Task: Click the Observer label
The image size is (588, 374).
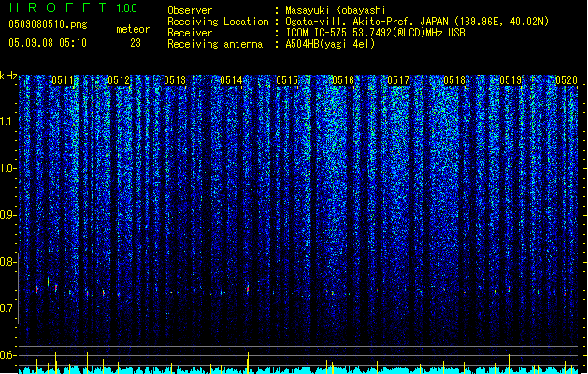Action: tap(190, 10)
